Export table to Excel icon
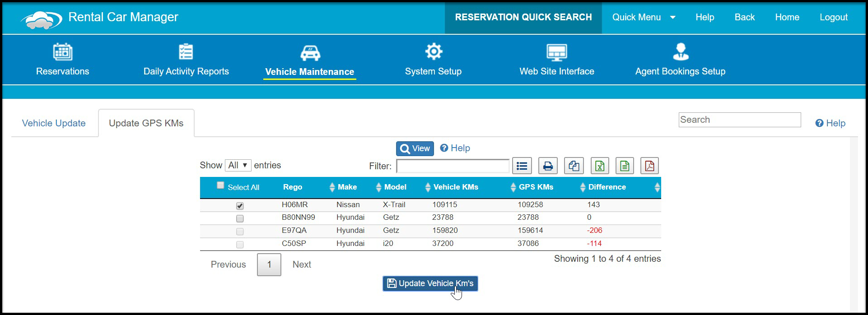 click(600, 166)
